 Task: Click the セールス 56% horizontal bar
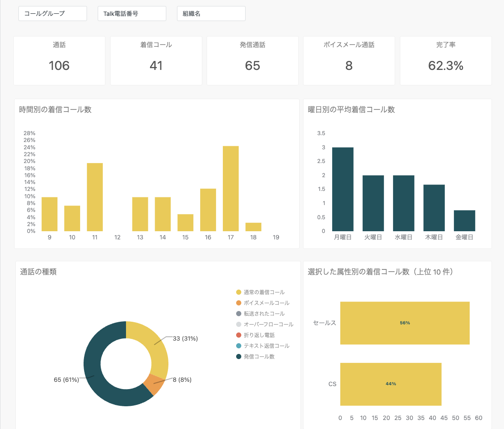(x=405, y=323)
